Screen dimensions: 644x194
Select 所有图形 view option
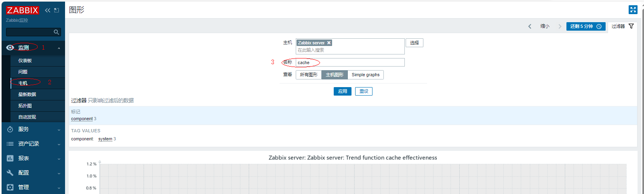click(309, 75)
